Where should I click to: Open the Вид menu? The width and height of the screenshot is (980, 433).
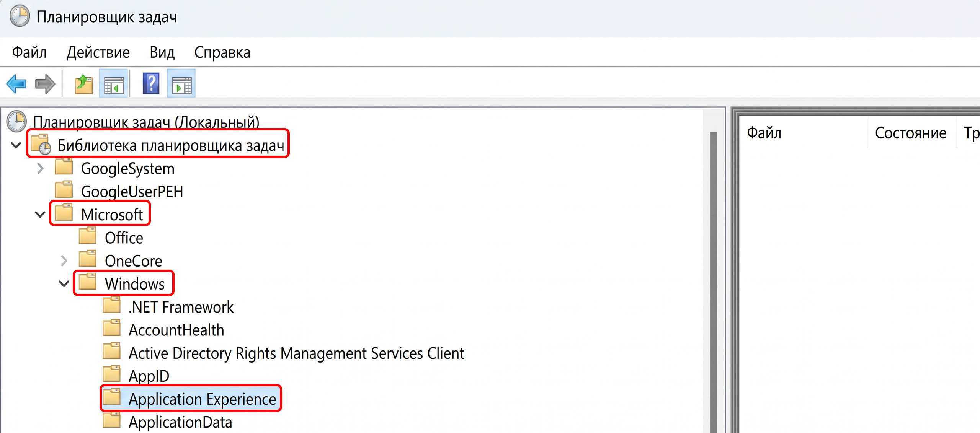pos(162,52)
